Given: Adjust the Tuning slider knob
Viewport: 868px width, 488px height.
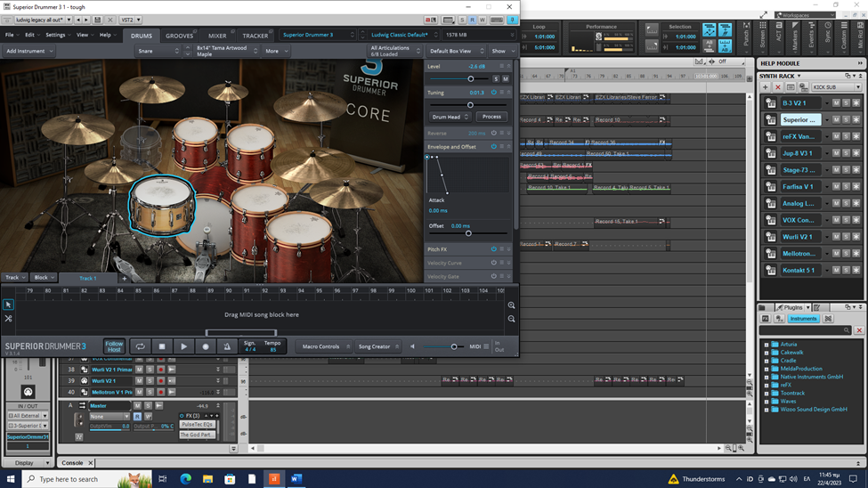Looking at the screenshot, I should [470, 105].
